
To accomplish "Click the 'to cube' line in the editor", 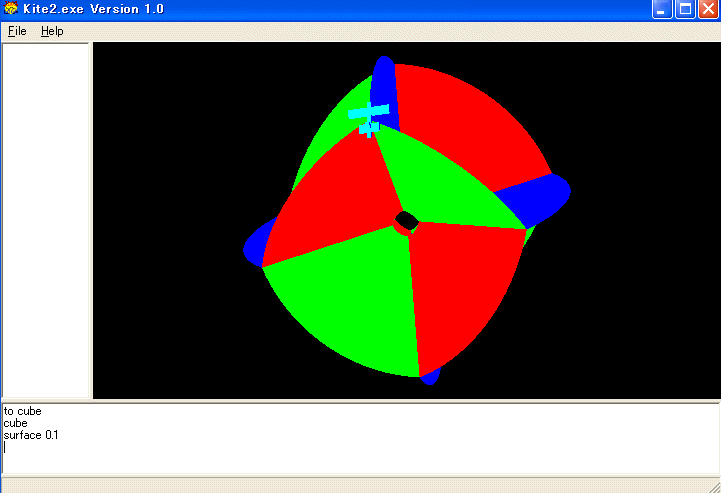I will click(23, 411).
